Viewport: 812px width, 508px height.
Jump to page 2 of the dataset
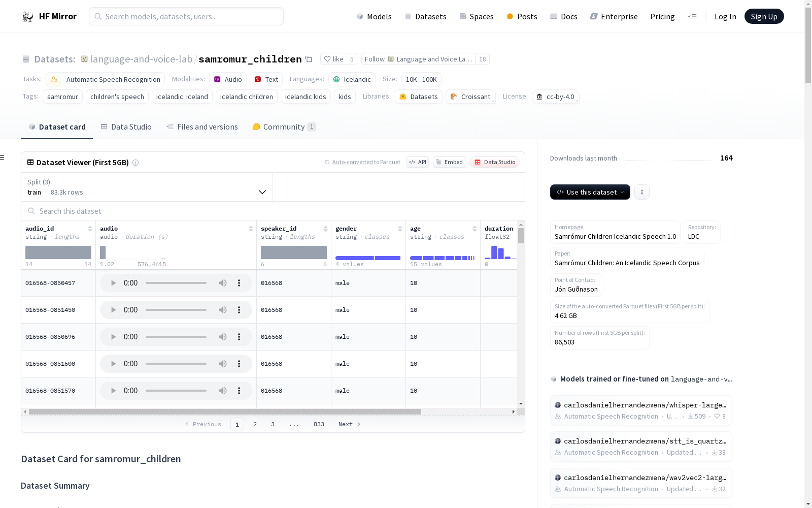click(x=255, y=424)
